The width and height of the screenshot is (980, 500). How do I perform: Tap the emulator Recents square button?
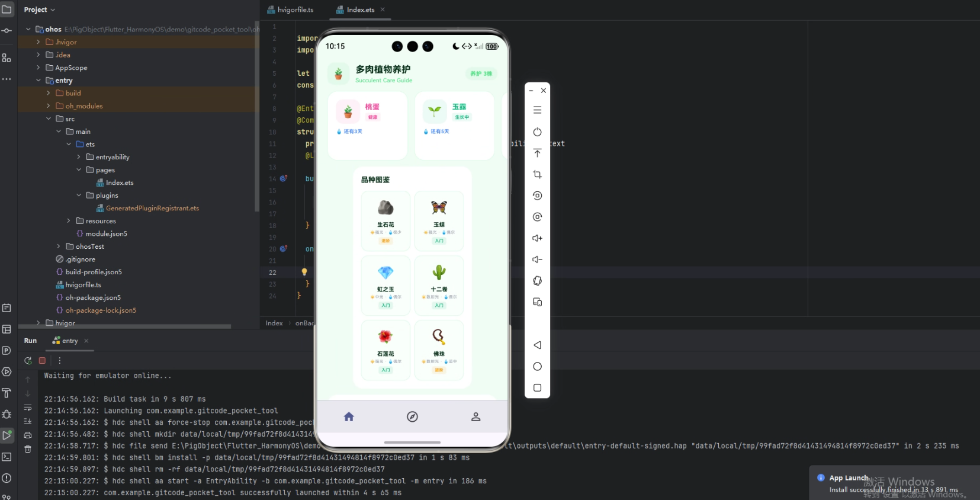537,387
